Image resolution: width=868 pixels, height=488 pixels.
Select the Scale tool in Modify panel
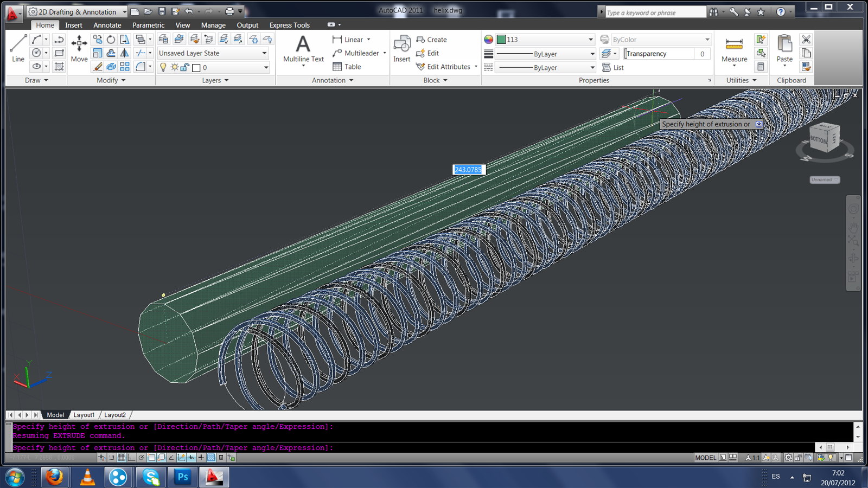(x=97, y=53)
